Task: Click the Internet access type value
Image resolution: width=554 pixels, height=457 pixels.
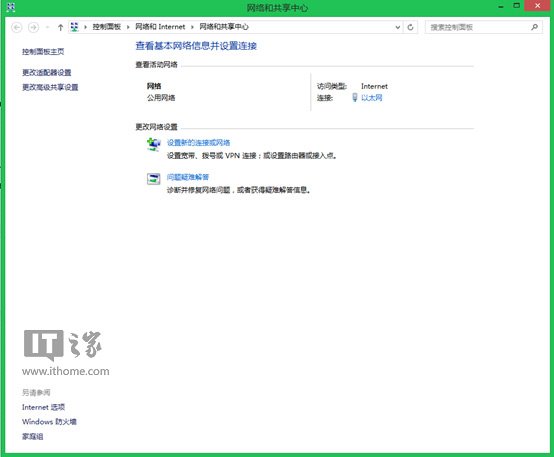Action: coord(374,86)
